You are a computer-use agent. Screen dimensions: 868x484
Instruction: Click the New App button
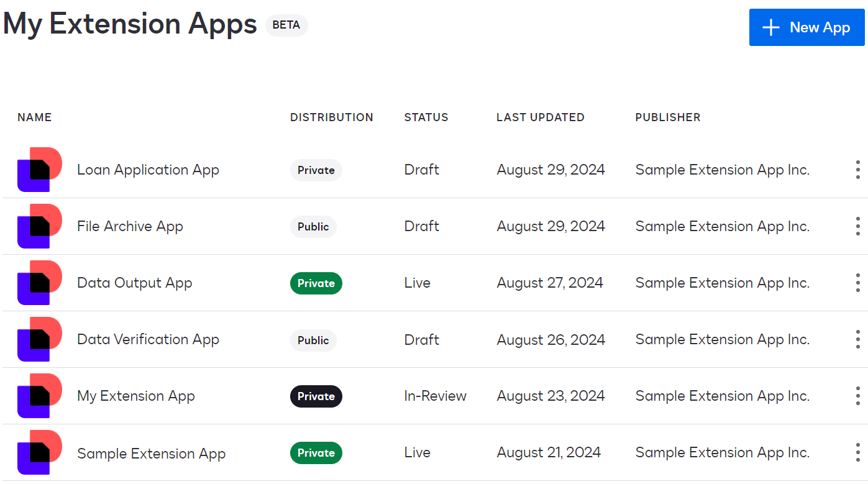tap(806, 27)
